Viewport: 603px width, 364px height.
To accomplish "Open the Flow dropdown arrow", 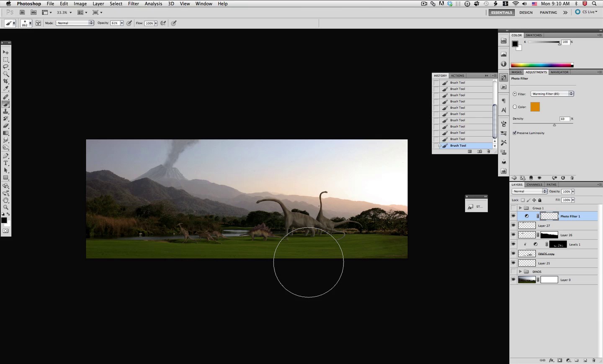I will pos(156,23).
